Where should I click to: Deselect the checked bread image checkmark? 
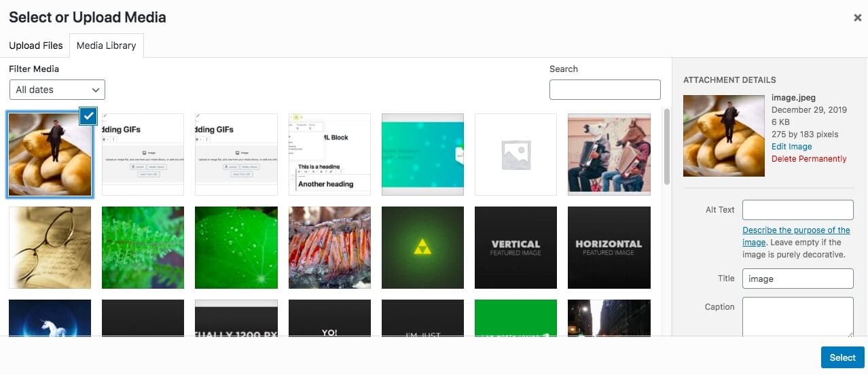pyautogui.click(x=88, y=116)
